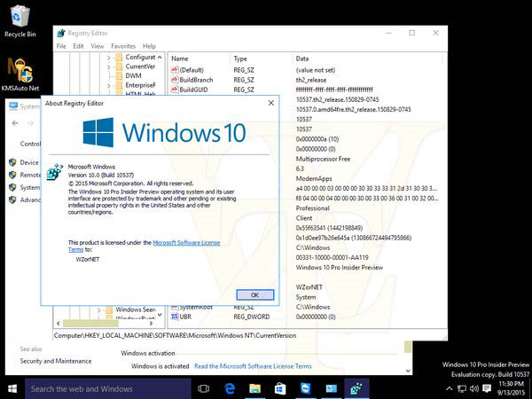Switch to Registry Editor taskbar icon

[x=353, y=388]
